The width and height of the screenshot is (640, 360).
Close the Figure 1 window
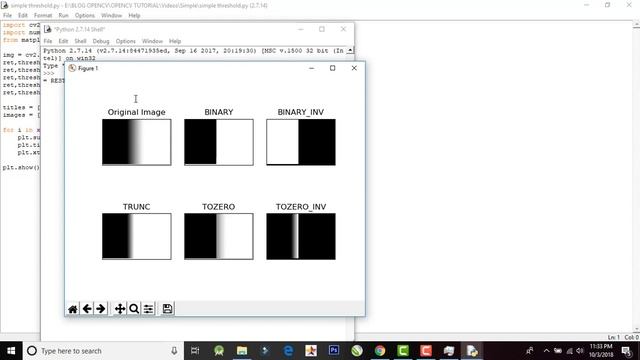pyautogui.click(x=354, y=68)
